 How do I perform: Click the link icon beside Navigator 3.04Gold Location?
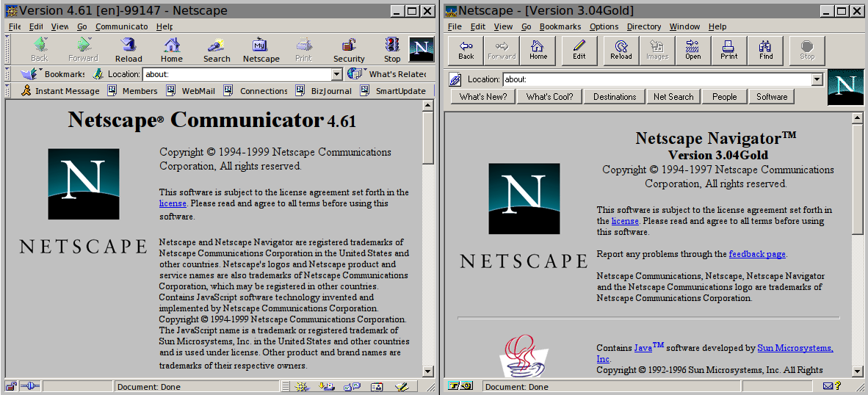pos(455,80)
